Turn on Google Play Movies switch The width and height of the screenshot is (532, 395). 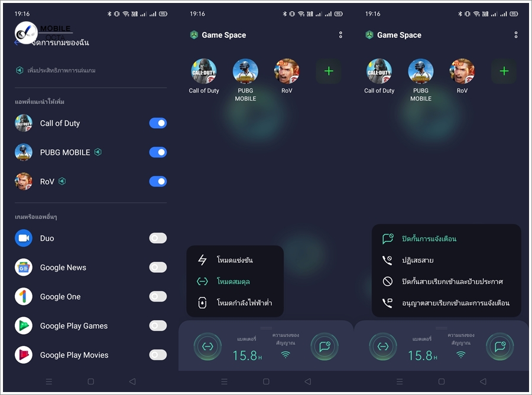[x=158, y=355]
